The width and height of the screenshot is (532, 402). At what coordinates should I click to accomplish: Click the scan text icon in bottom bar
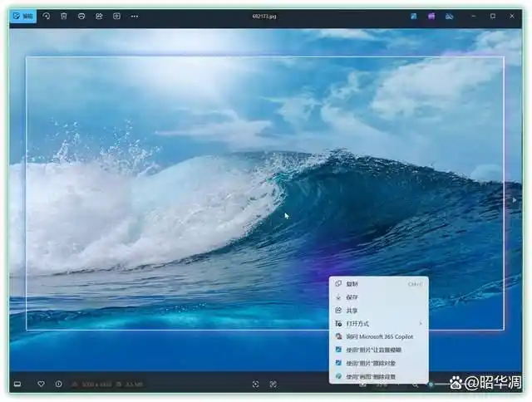point(273,384)
